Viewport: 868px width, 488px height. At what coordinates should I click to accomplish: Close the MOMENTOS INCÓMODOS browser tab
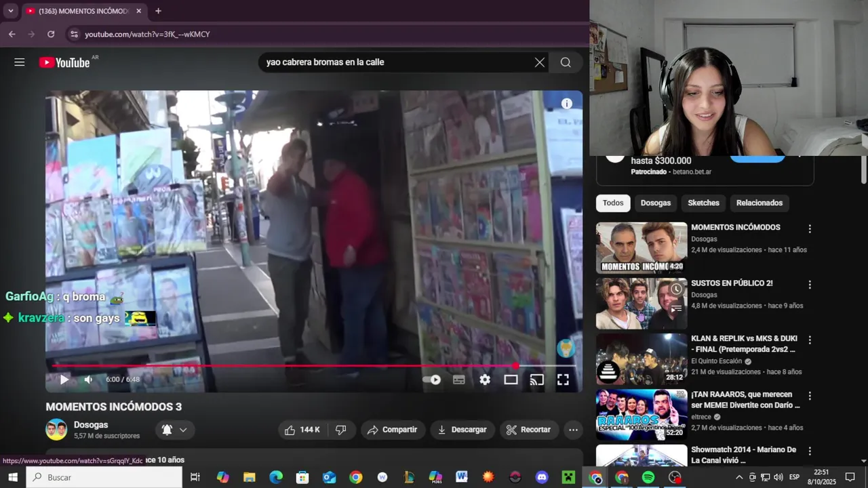138,11
